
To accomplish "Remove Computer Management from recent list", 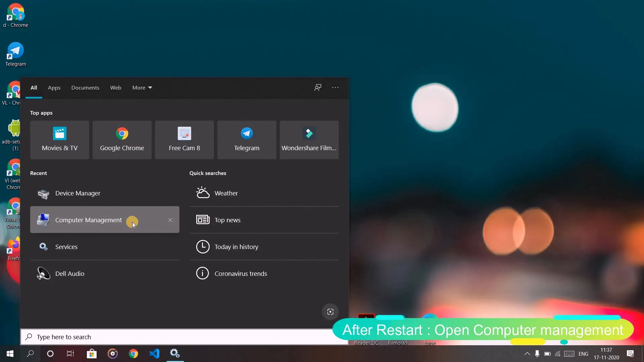I will coord(170,220).
